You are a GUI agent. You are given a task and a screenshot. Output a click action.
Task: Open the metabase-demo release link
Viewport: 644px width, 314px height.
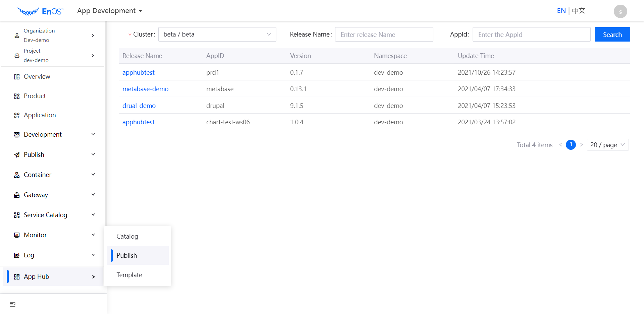[x=145, y=89]
